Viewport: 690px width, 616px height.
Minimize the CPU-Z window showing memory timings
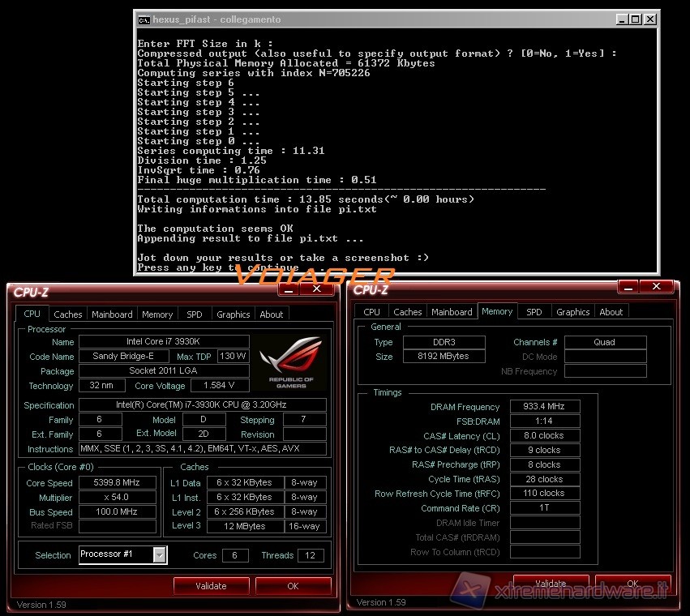click(x=629, y=286)
